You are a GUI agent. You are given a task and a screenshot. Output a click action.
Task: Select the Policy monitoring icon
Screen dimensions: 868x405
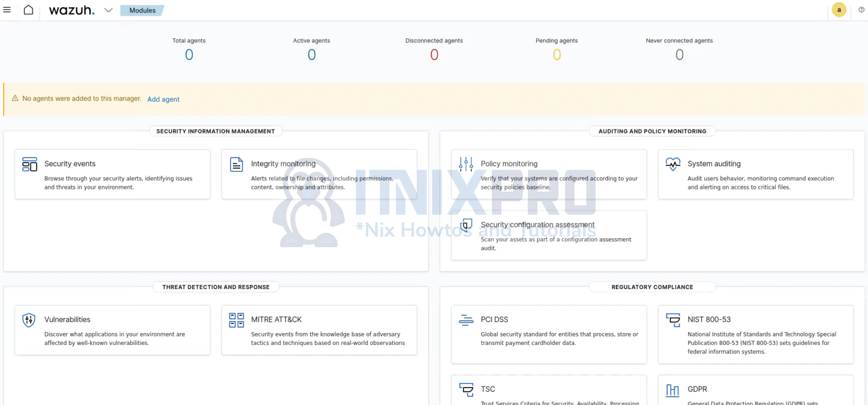click(x=466, y=163)
